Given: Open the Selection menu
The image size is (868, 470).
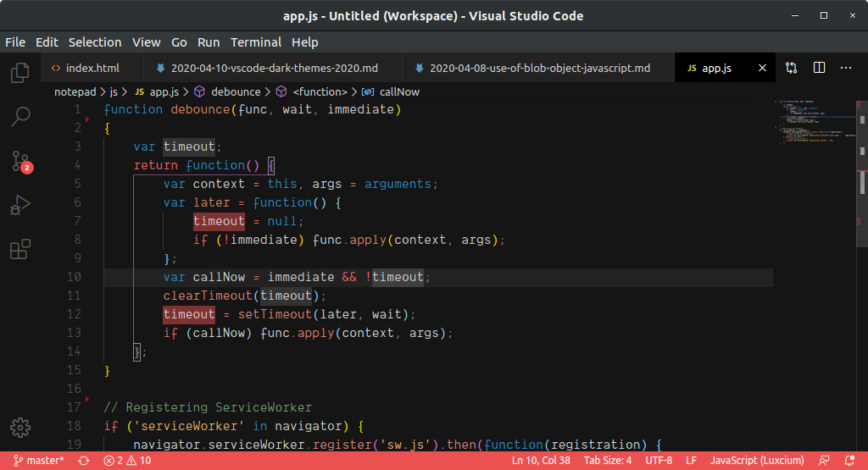Looking at the screenshot, I should 95,42.
